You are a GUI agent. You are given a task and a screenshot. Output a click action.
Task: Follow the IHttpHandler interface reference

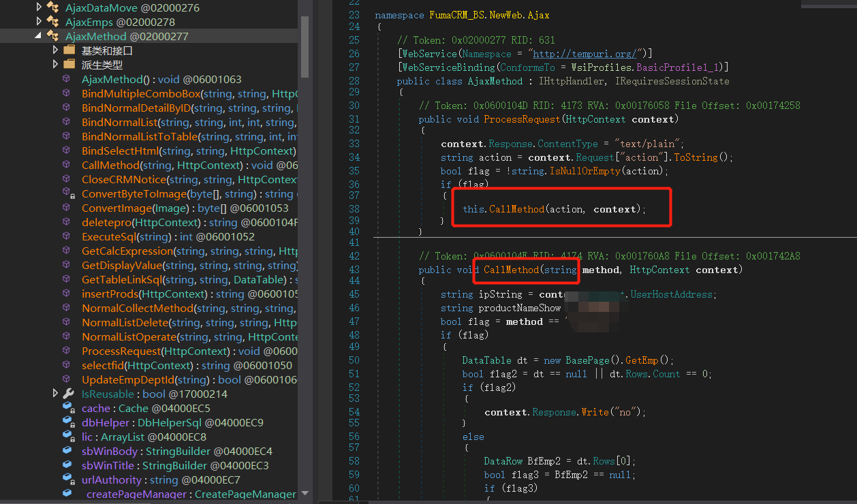[x=572, y=81]
